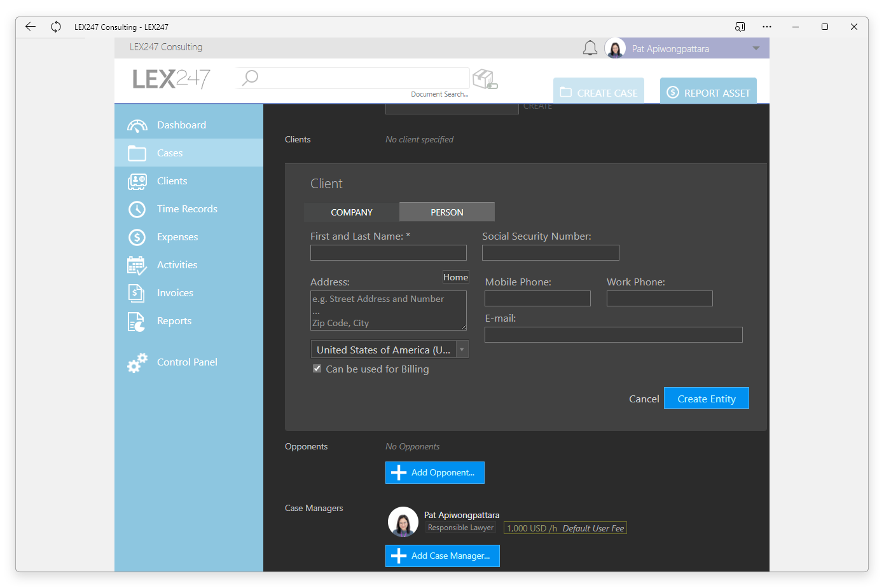Open the country dropdown United States
This screenshot has height=588, width=884.
click(390, 350)
